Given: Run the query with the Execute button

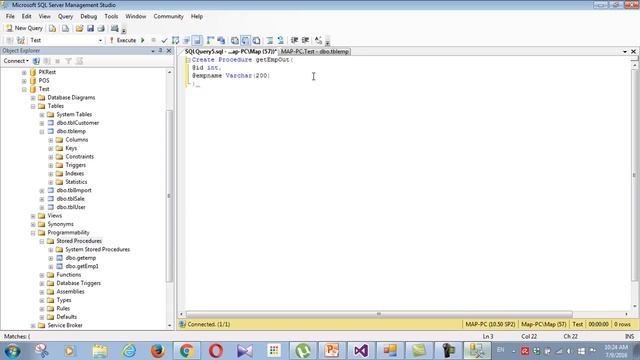Looking at the screenshot, I should [122, 40].
